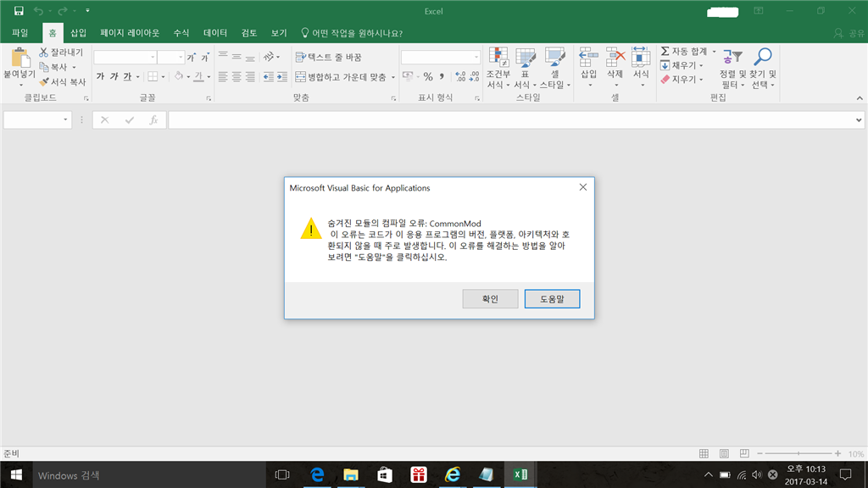Viewport: 868px width, 488px height.
Task: Click the Paste clipboard icon
Action: 20,58
